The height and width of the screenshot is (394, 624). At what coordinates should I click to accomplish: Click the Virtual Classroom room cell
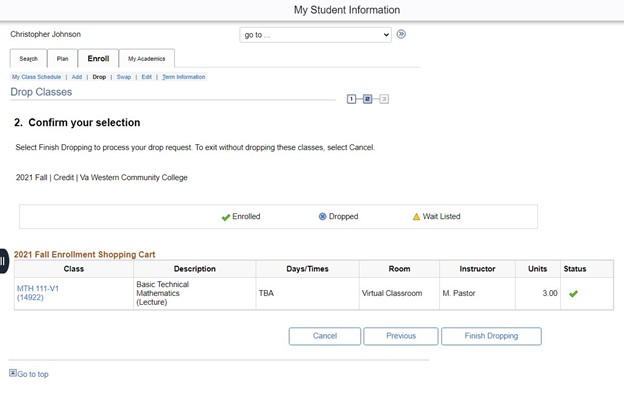point(399,293)
